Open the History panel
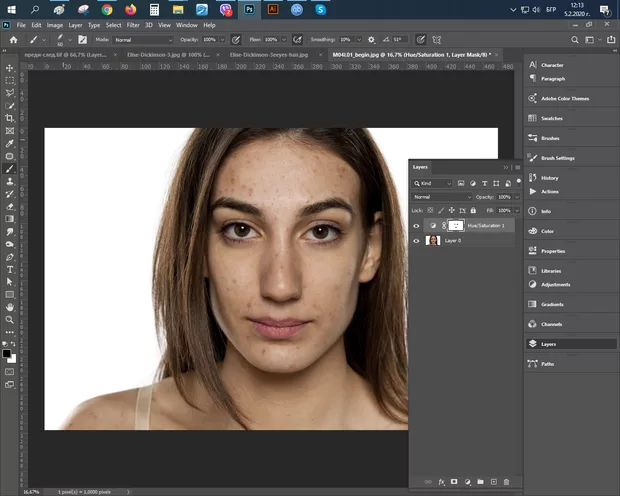The height and width of the screenshot is (496, 620). pos(549,178)
